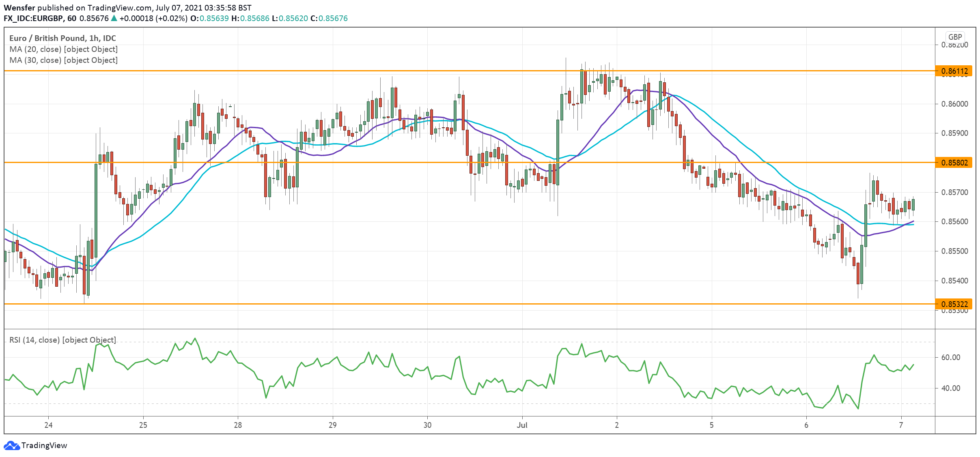Click the 28 date label on time axis
The height and width of the screenshot is (457, 980).
(x=238, y=425)
